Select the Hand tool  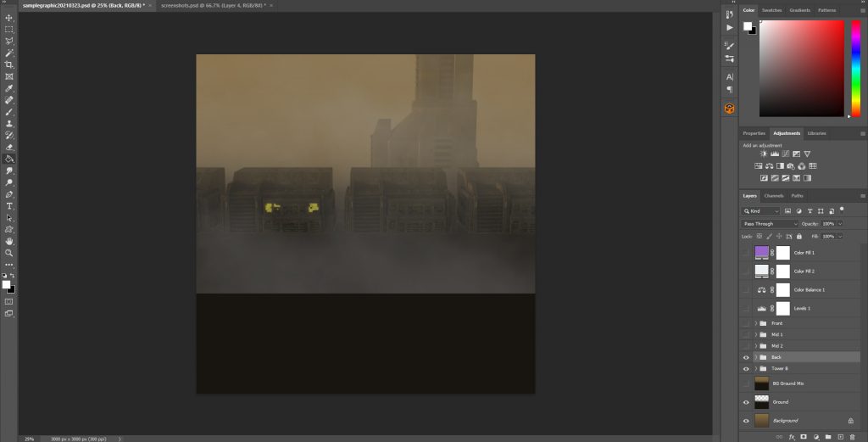click(x=8, y=242)
